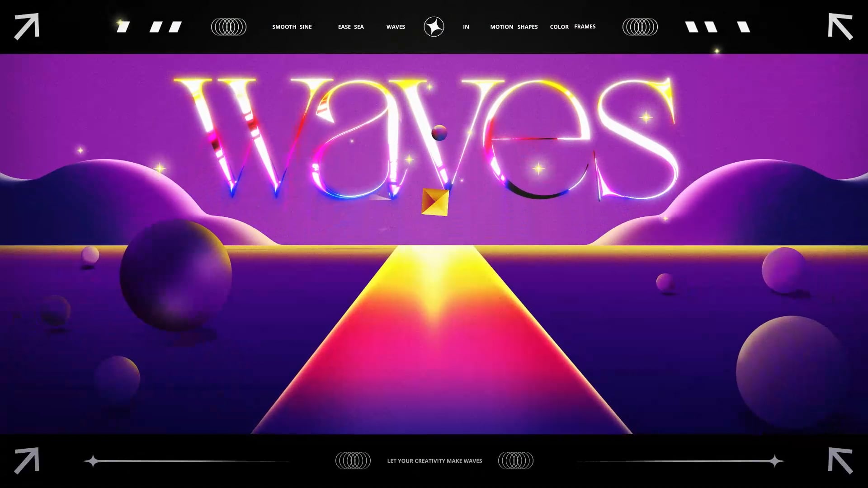This screenshot has height=488, width=868.
Task: Select the EASE SEA header label
Action: (x=351, y=27)
